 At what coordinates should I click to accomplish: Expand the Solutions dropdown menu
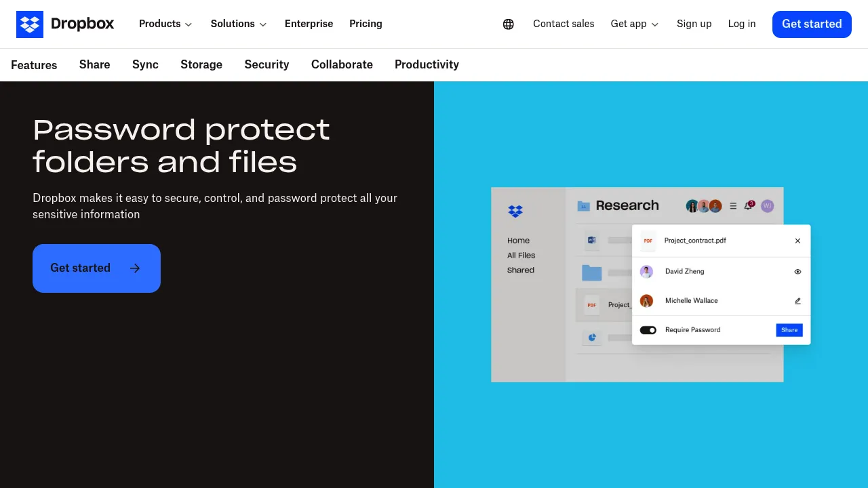click(239, 24)
